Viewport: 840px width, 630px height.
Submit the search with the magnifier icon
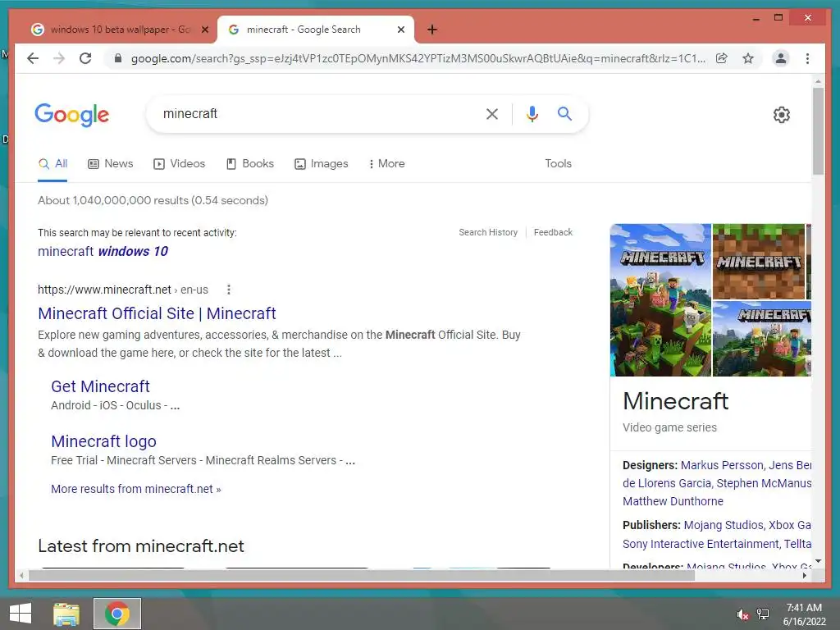pyautogui.click(x=564, y=113)
